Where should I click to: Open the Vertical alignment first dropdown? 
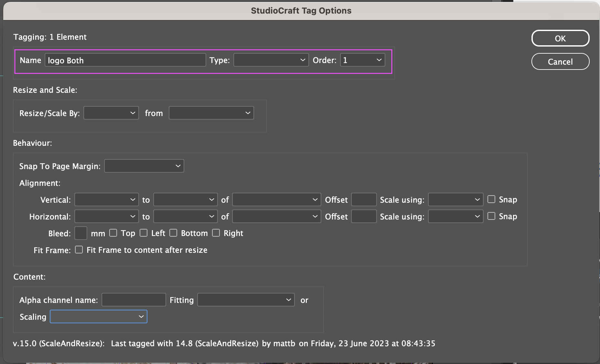(107, 199)
